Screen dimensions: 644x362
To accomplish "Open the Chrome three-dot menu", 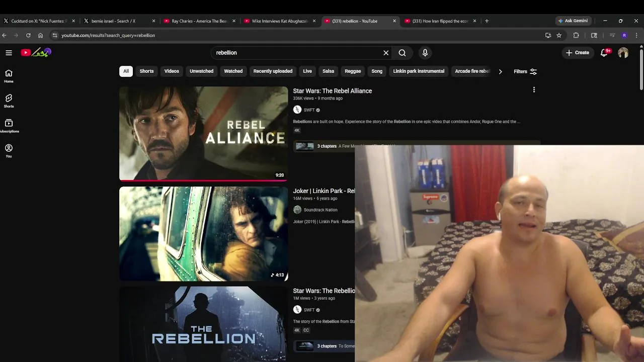I will (x=636, y=35).
